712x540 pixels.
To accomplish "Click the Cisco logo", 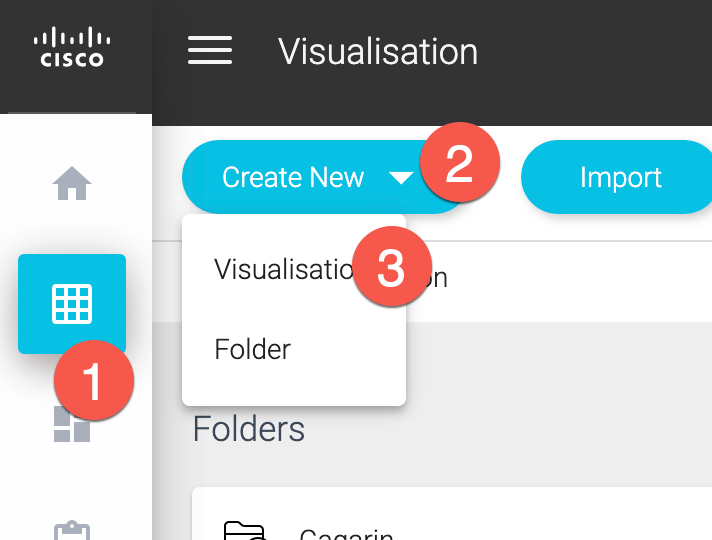I will [72, 48].
